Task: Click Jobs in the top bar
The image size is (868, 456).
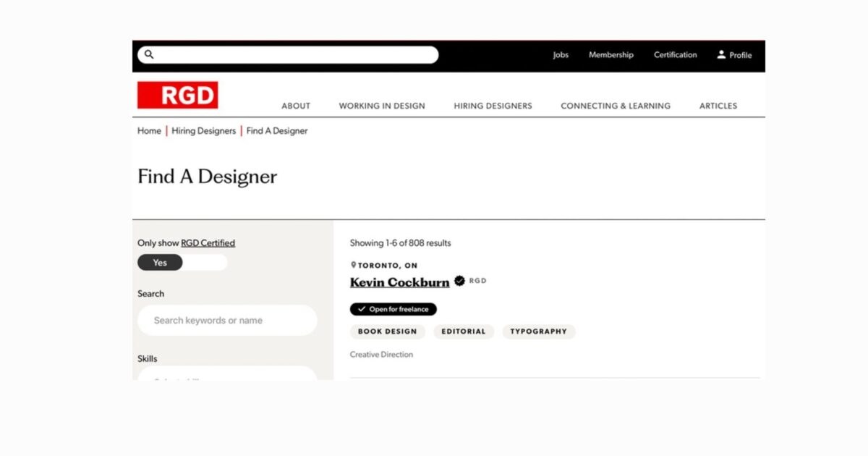Action: tap(561, 54)
